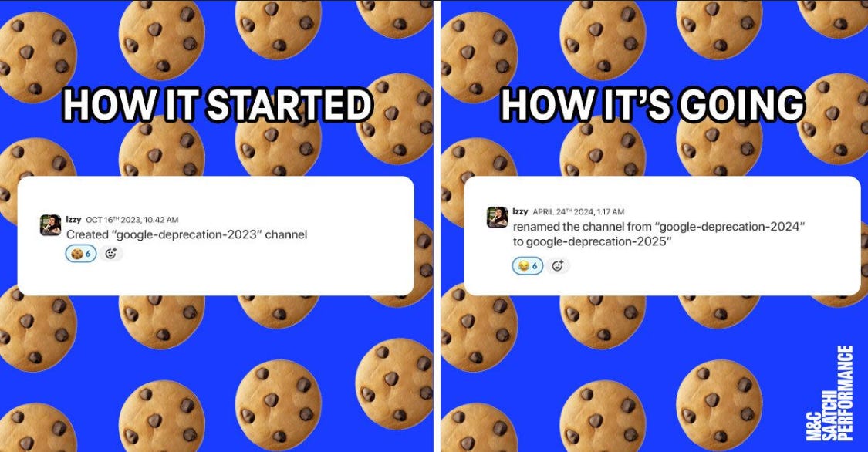The image size is (868, 452).
Task: Select the APRIL 24TH 2024 timestamp
Action: [x=579, y=212]
